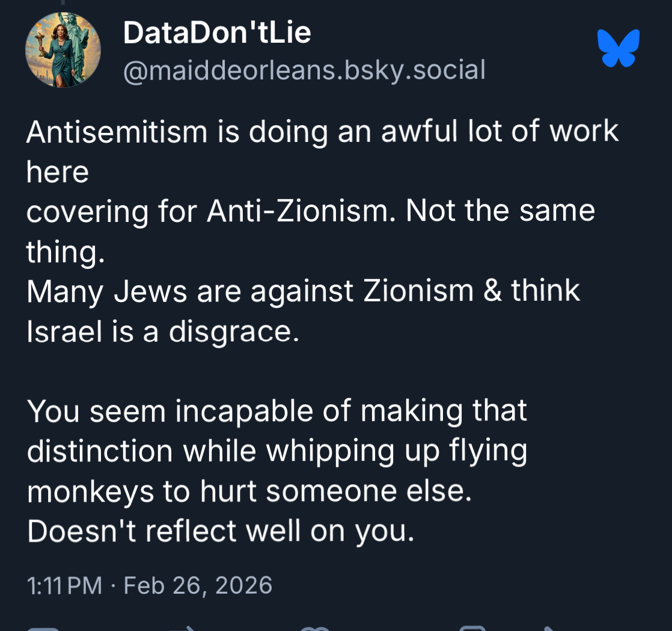
Task: Click the word "Antisemitism" in the post
Action: point(117,132)
